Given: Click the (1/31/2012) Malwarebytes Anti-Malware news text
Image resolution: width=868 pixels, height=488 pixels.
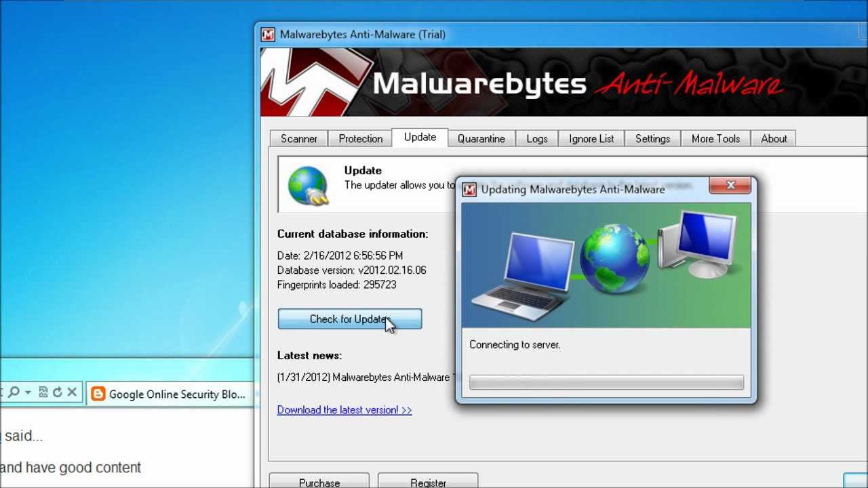Looking at the screenshot, I should pos(363,377).
